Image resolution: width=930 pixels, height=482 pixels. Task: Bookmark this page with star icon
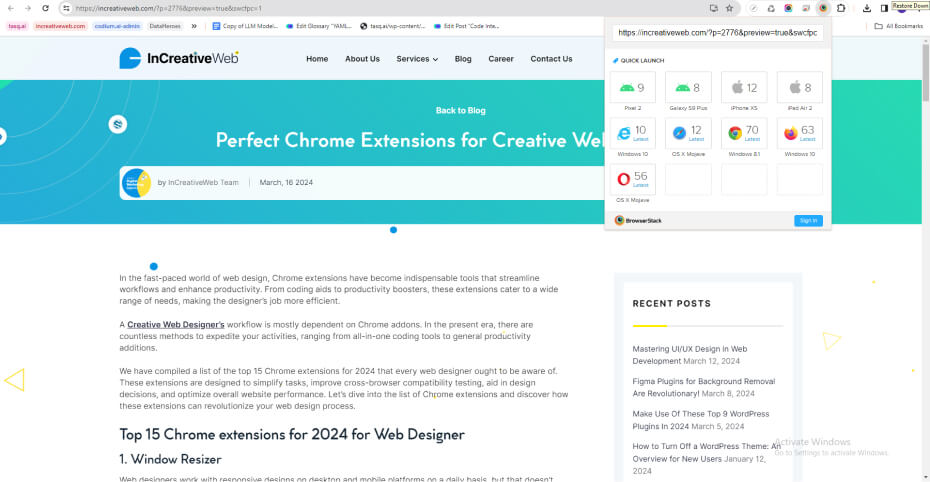[x=730, y=8]
